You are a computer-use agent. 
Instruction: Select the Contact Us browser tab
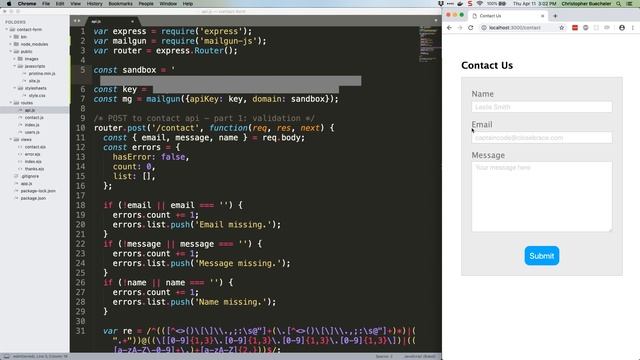(507, 16)
